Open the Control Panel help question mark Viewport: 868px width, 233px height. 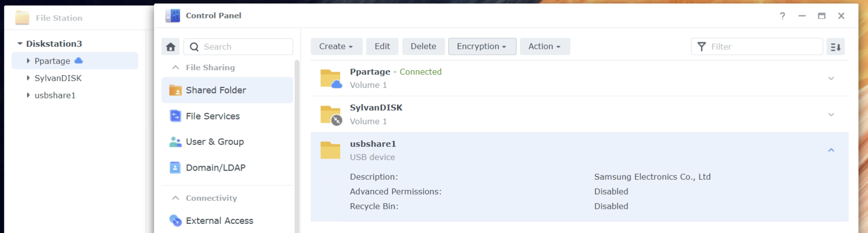[x=782, y=16]
